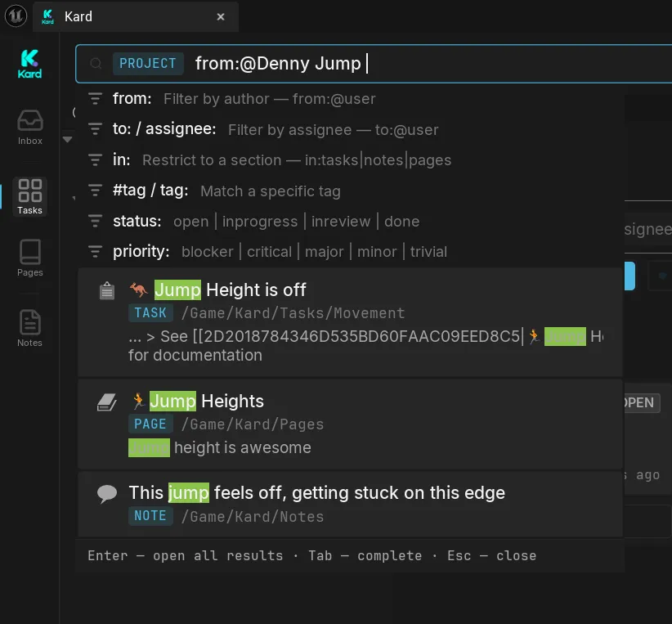Screen dimensions: 672x624
Task: Click the PAGE type badge
Action: pyautogui.click(x=150, y=424)
